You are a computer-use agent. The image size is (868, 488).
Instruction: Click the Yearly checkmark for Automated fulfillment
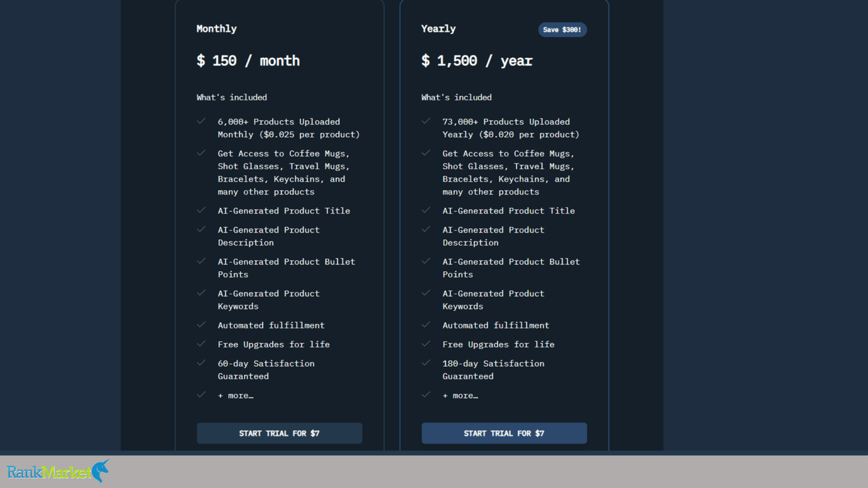pyautogui.click(x=426, y=324)
